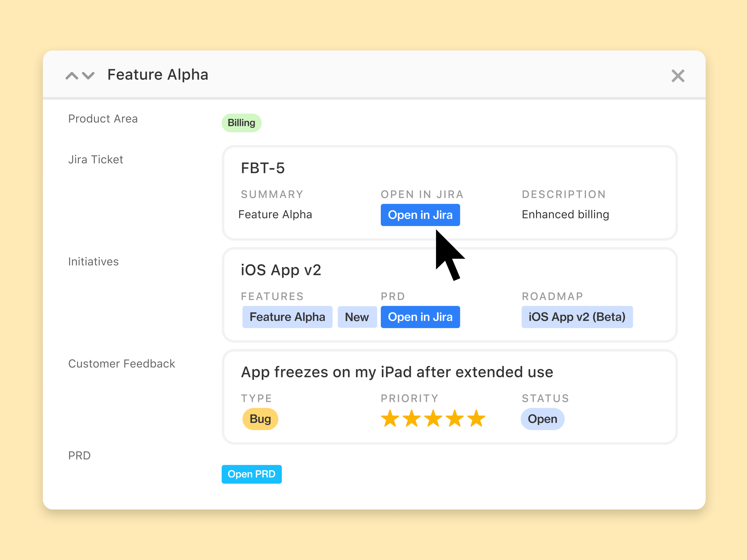This screenshot has height=560, width=747.
Task: Click the Open status badge
Action: pyautogui.click(x=542, y=419)
